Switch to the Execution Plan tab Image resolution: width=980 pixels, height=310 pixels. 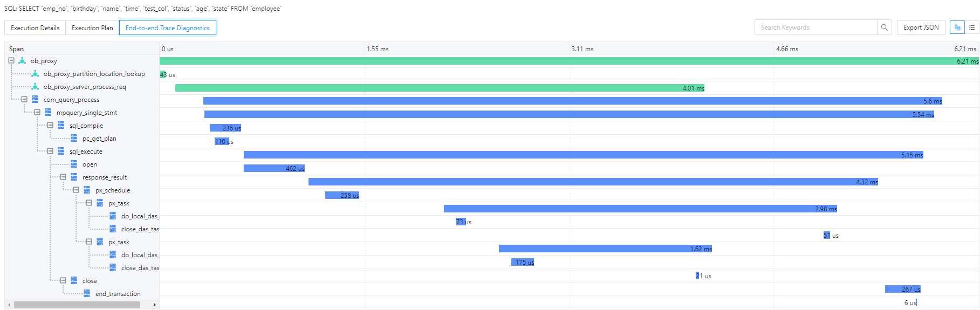click(92, 28)
